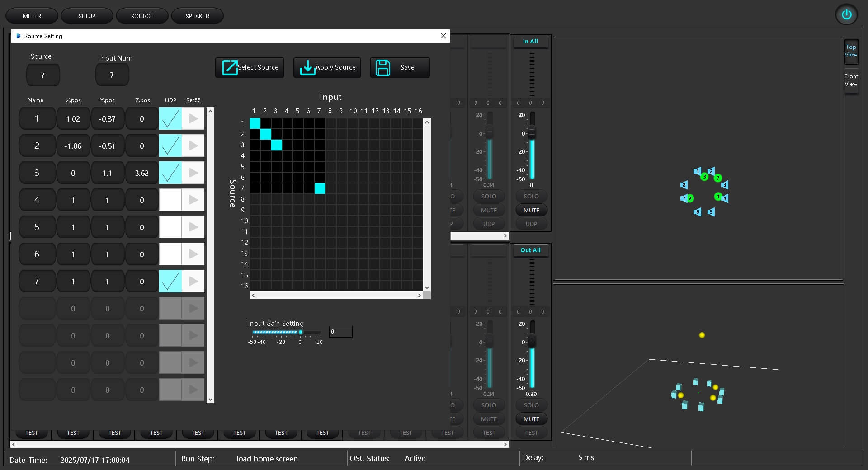Click the Select Source edit icon
Viewport: 868px width, 470px height.
230,67
